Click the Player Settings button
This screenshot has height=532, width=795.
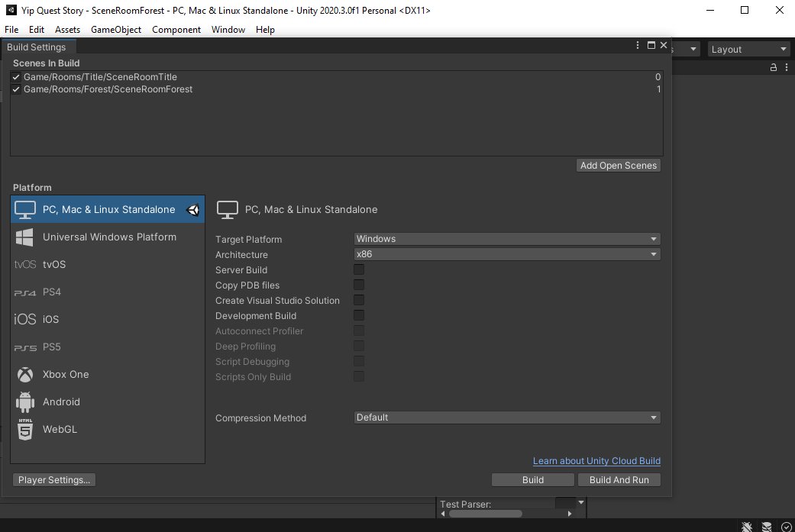point(54,480)
